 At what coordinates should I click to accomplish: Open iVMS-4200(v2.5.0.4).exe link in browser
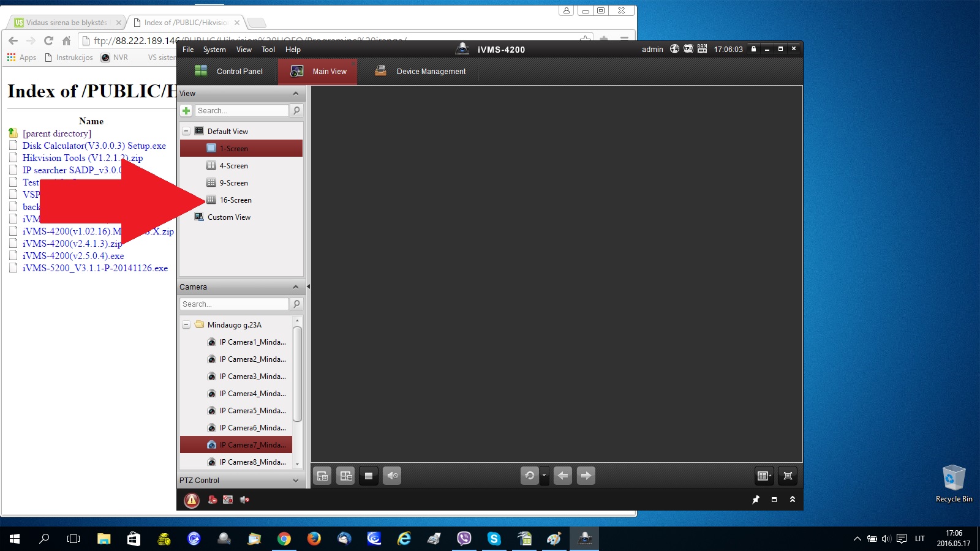pyautogui.click(x=73, y=256)
